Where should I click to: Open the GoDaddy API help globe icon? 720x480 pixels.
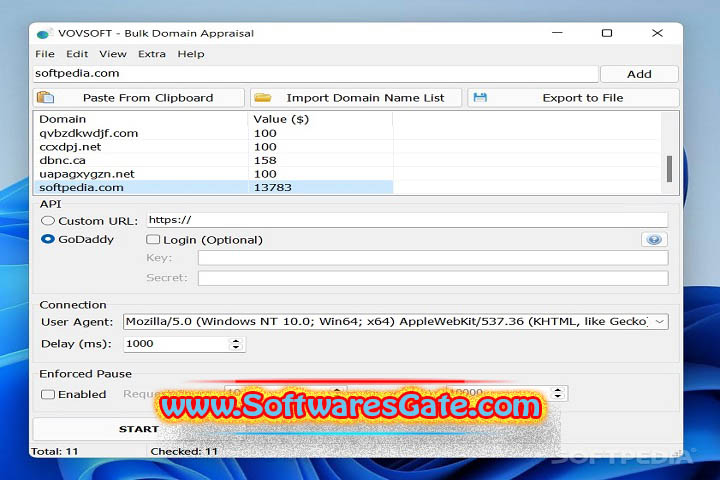click(x=654, y=239)
